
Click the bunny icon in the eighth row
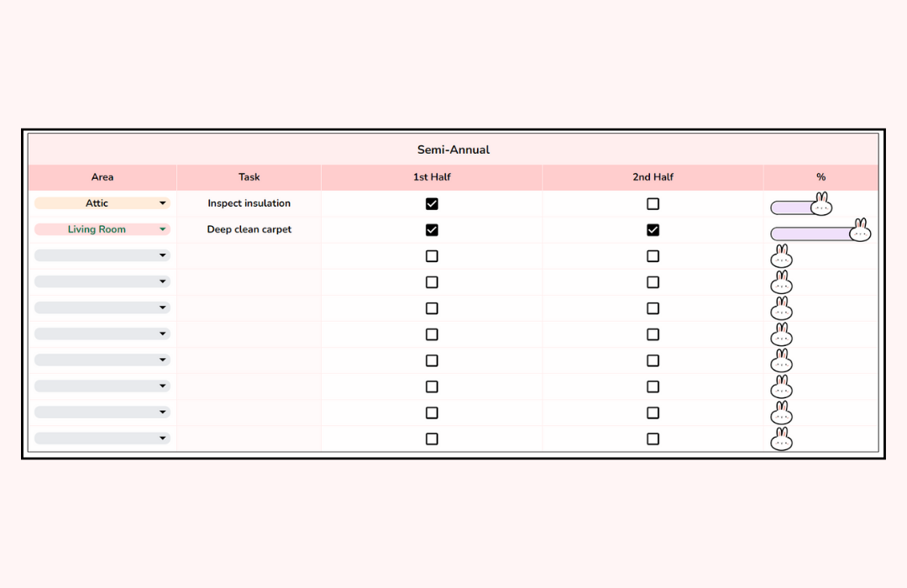781,387
